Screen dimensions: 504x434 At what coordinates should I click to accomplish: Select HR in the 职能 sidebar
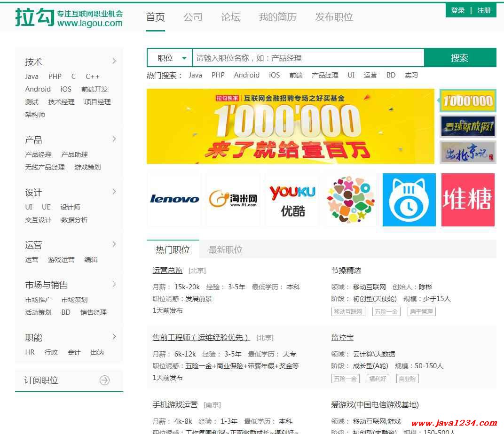click(30, 352)
